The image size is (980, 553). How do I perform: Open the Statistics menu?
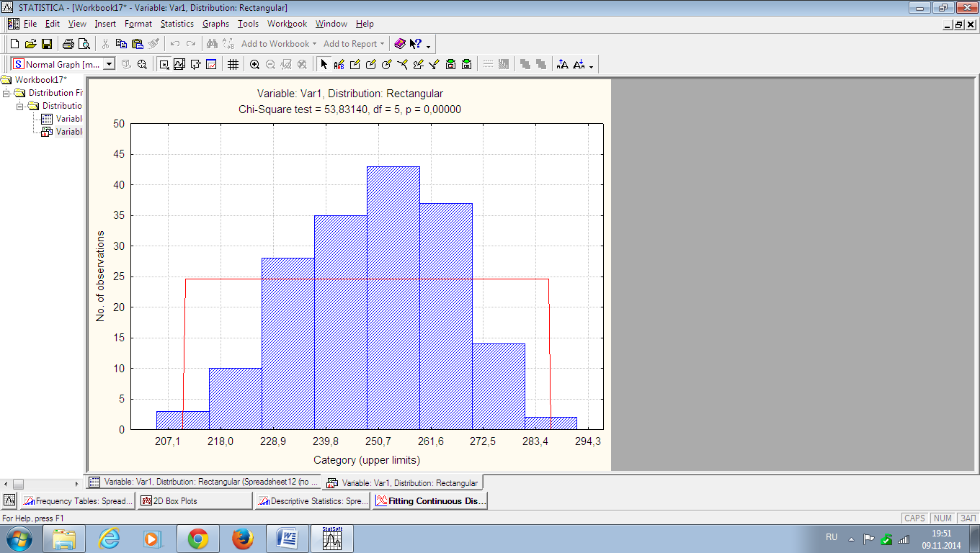coord(177,24)
